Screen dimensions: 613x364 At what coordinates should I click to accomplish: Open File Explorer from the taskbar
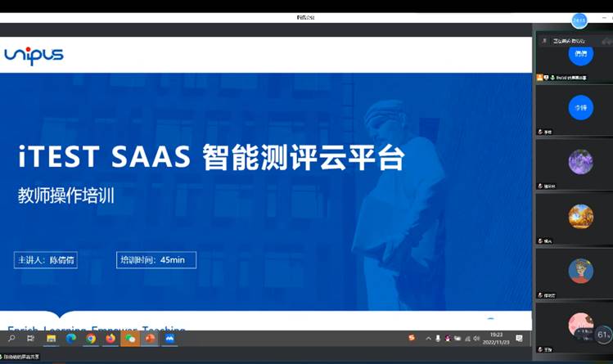click(x=51, y=338)
